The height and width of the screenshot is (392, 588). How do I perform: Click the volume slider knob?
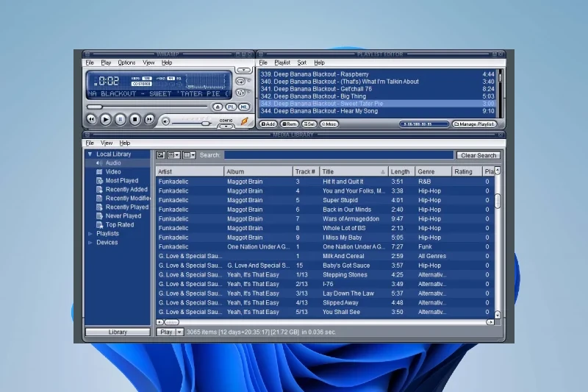206,123
